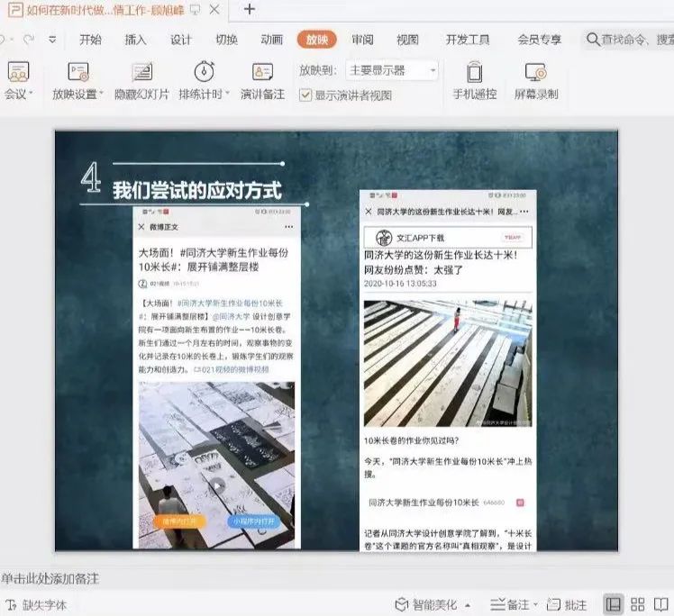Open 演讲备注 speaker notes

click(262, 80)
